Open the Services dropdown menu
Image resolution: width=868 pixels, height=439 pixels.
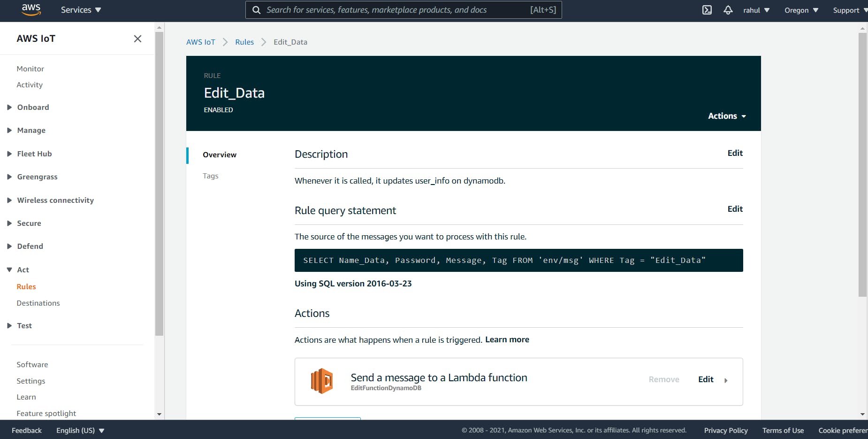point(81,10)
